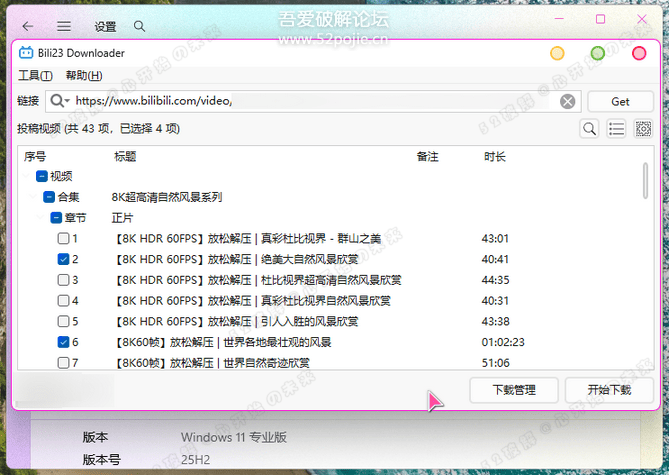669x475 pixels.
Task: Collapse the 合集 tree node
Action: 48,197
